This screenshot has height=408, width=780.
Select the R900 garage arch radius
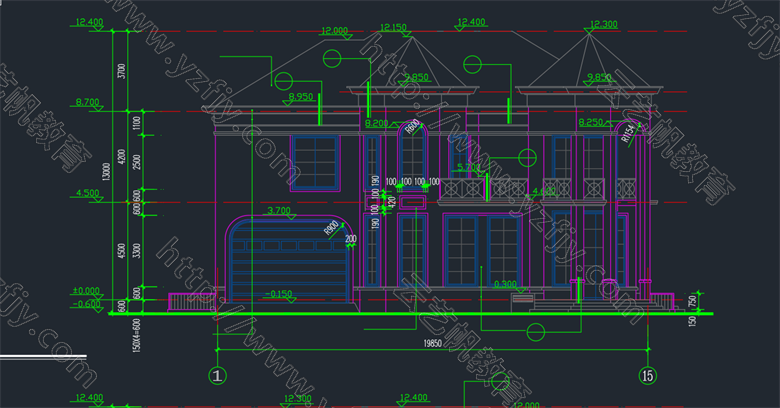331,228
